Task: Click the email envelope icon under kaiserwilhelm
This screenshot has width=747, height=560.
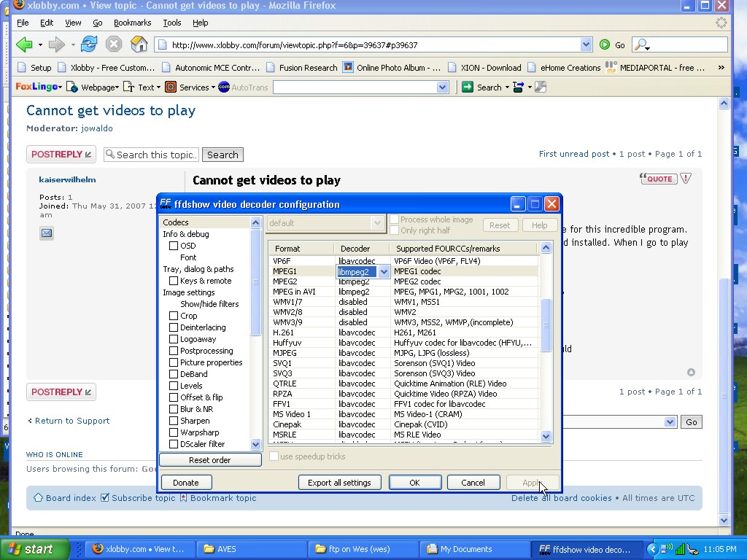Action: (46, 233)
